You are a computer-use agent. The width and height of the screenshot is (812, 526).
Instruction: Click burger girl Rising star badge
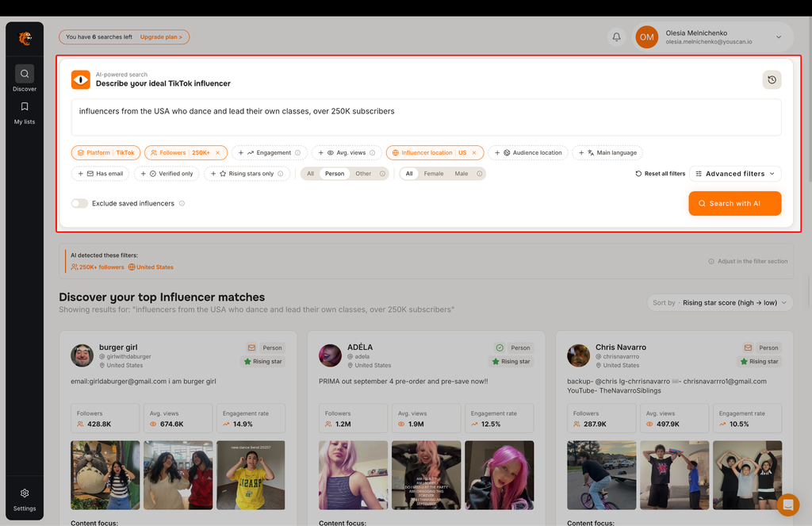[x=263, y=361]
